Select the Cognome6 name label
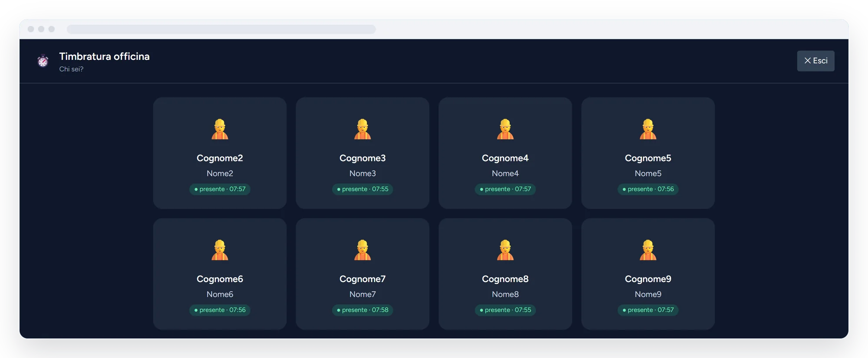Image resolution: width=868 pixels, height=358 pixels. [x=220, y=279]
